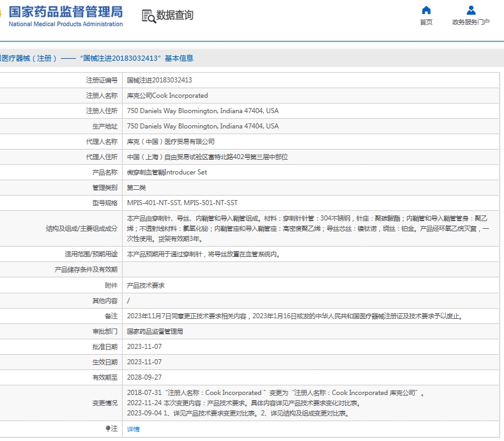Click the 适用范围/预期用途 description value

click(x=204, y=254)
